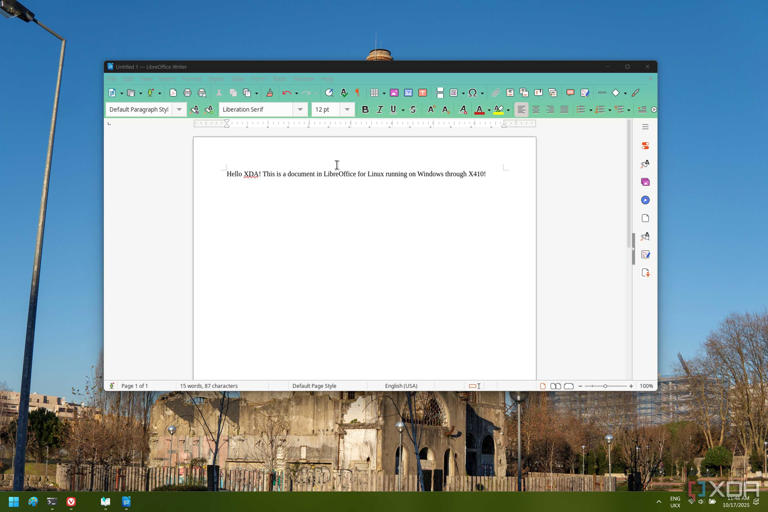Open the Insert Table dropdown arrow
The image size is (768, 512).
coord(384,93)
